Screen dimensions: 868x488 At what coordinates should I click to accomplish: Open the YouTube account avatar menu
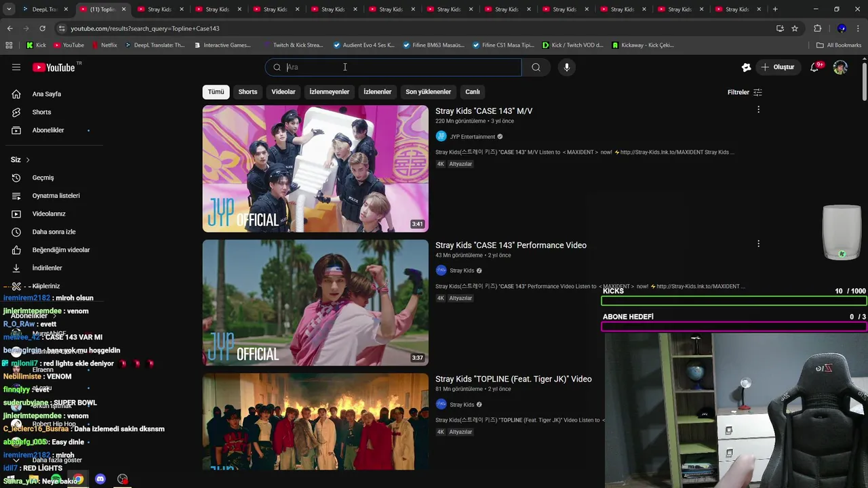pyautogui.click(x=840, y=67)
